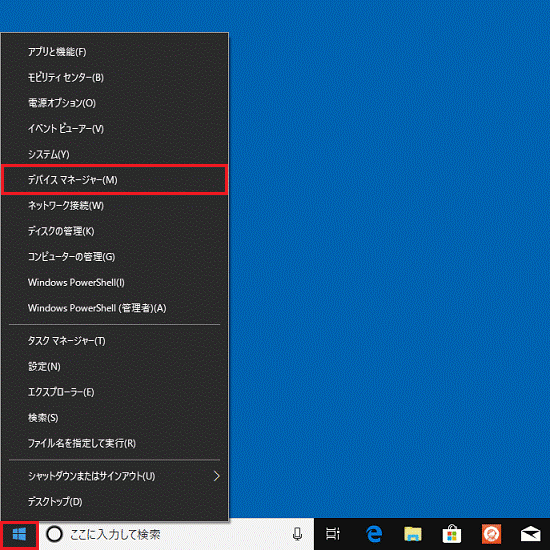Choose エクスプローラー(E)
This screenshot has width=550, height=550.
(115, 392)
